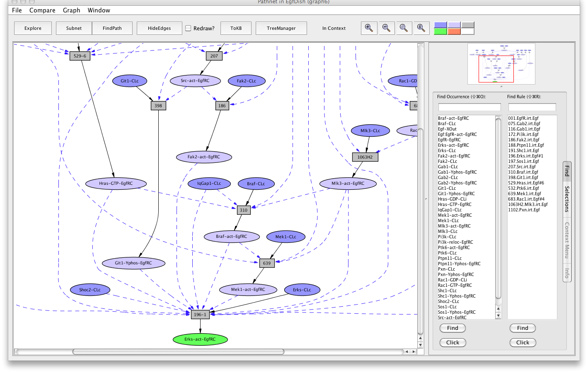The height and width of the screenshot is (373, 588).
Task: Select the IqGap1-CLc graph node
Action: (x=209, y=184)
